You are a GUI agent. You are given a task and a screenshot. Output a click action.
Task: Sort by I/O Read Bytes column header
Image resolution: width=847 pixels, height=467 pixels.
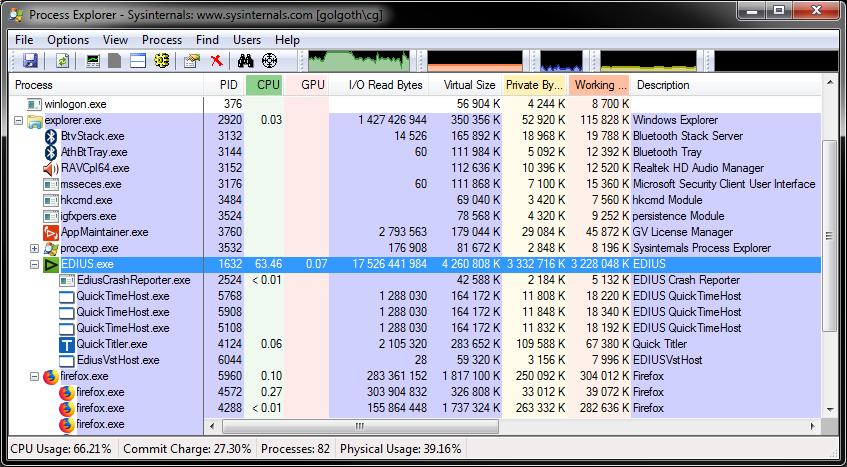[379, 85]
